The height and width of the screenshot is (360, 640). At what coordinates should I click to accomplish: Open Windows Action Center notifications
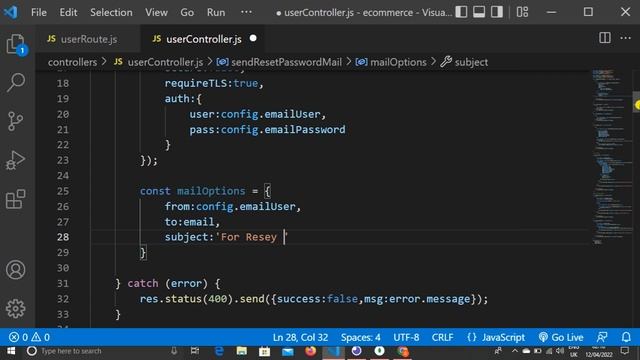click(625, 351)
